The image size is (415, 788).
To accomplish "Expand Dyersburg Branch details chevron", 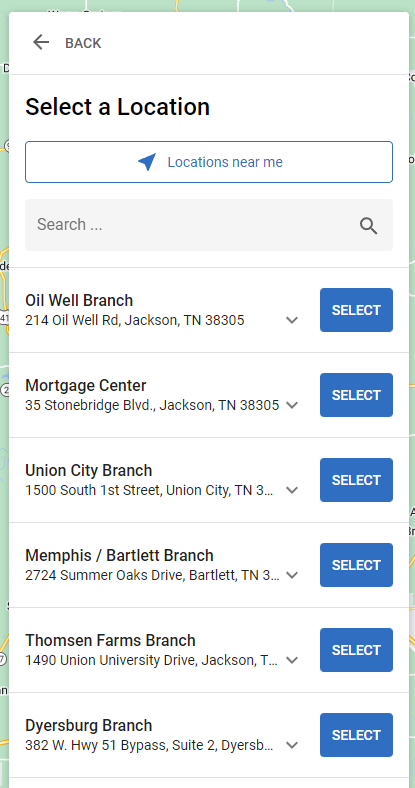I will (292, 745).
